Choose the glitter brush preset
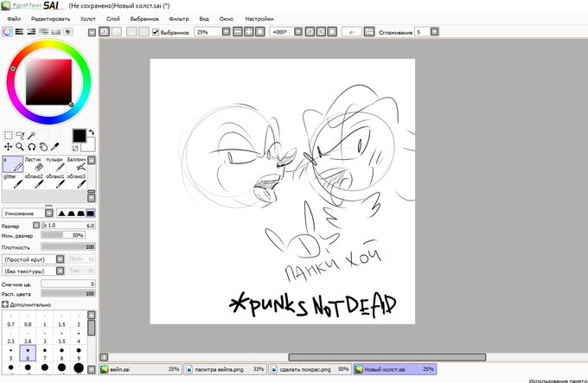 13,181
